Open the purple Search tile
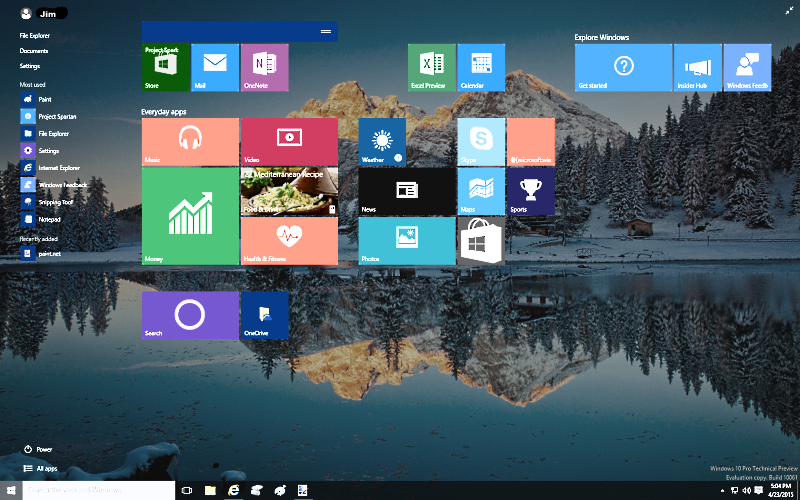The width and height of the screenshot is (800, 500). (x=190, y=315)
